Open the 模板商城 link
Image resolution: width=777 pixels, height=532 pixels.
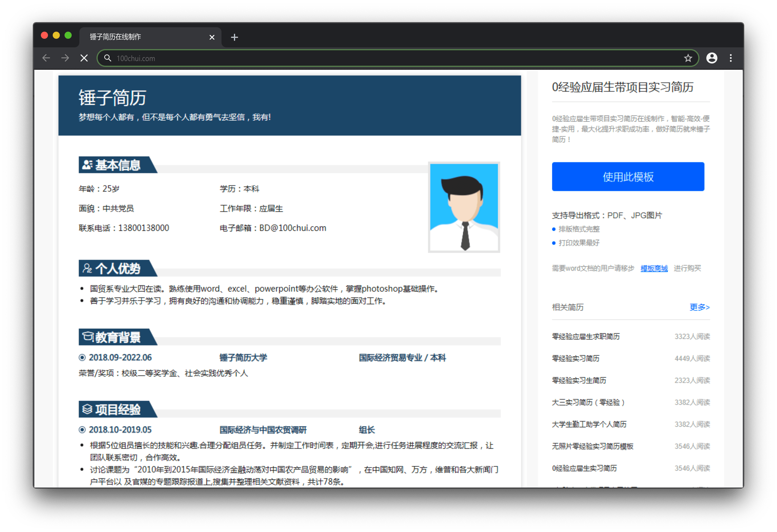(654, 268)
